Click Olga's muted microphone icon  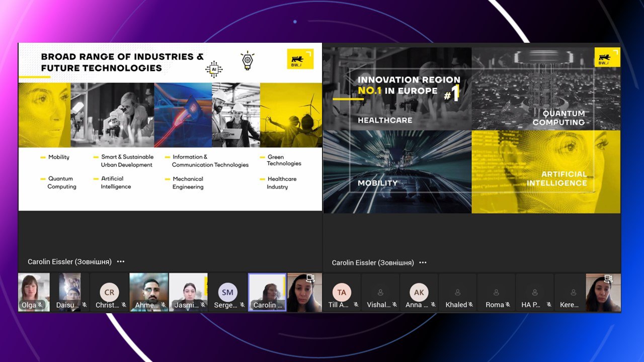pos(41,305)
